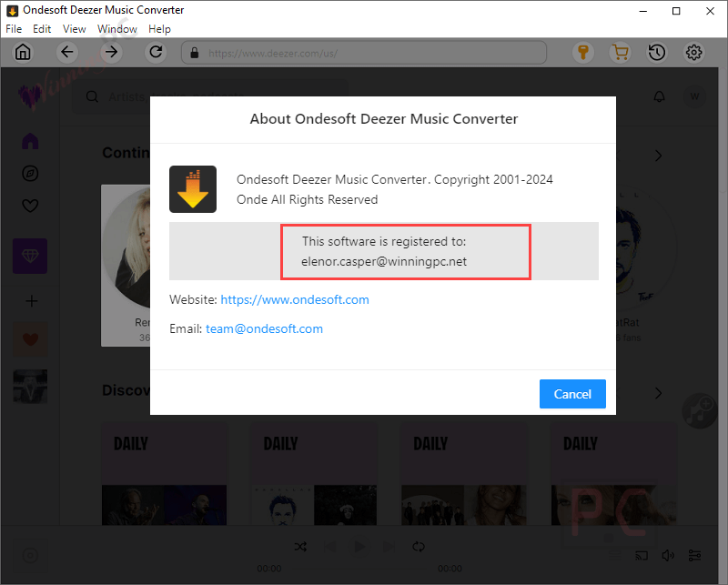Viewport: 728px width, 585px height.
Task: Open the File menu
Action: [x=14, y=29]
